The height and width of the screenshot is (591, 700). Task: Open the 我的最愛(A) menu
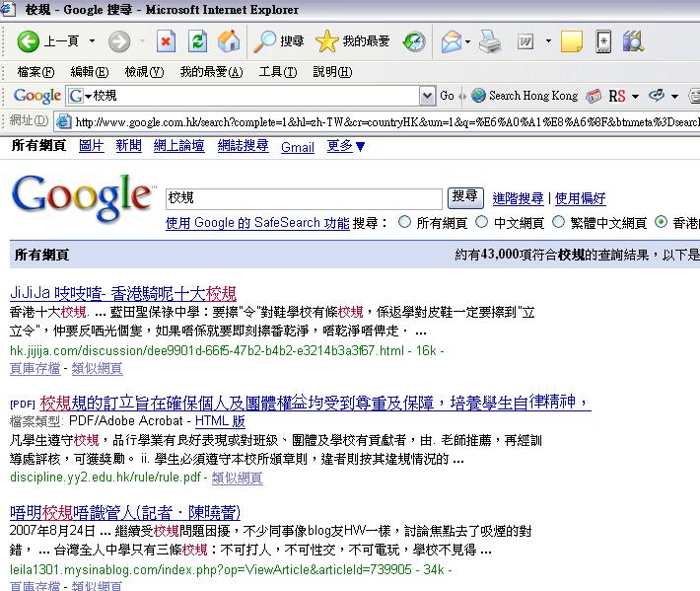pyautogui.click(x=211, y=71)
